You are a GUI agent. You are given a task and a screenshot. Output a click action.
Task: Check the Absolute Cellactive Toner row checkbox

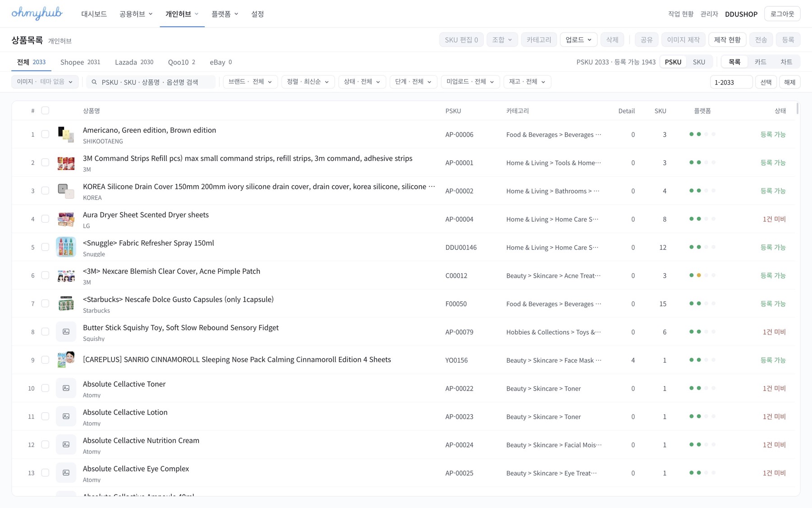pos(45,388)
